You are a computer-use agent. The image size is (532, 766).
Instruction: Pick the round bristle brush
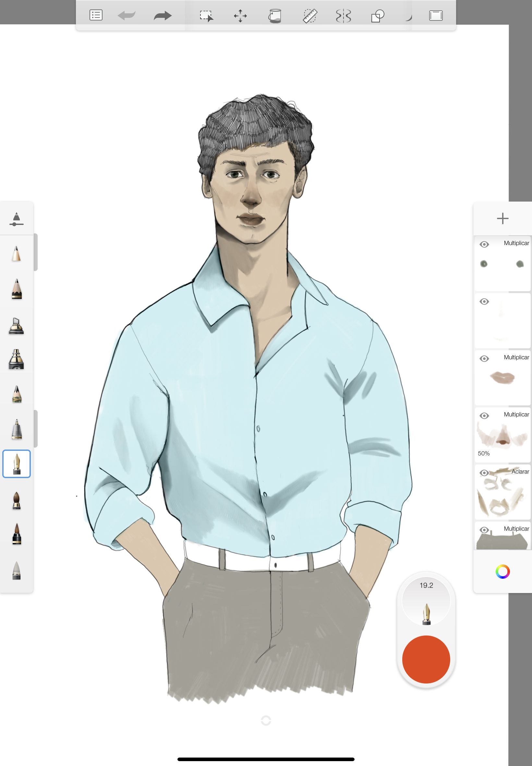[x=16, y=500]
